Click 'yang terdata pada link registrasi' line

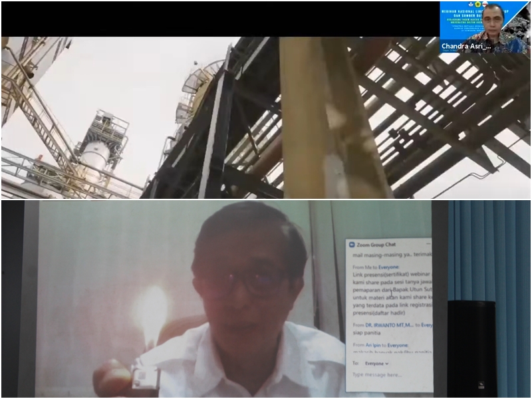(x=392, y=305)
